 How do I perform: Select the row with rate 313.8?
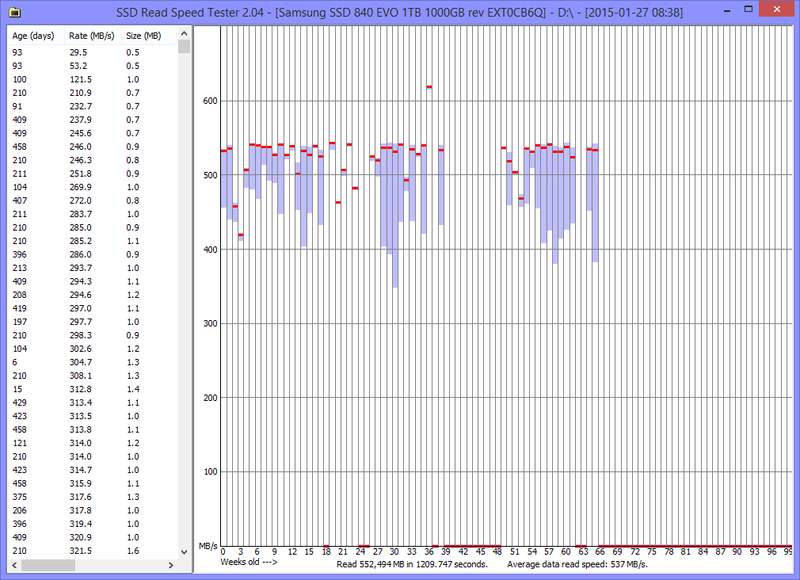[x=93, y=430]
